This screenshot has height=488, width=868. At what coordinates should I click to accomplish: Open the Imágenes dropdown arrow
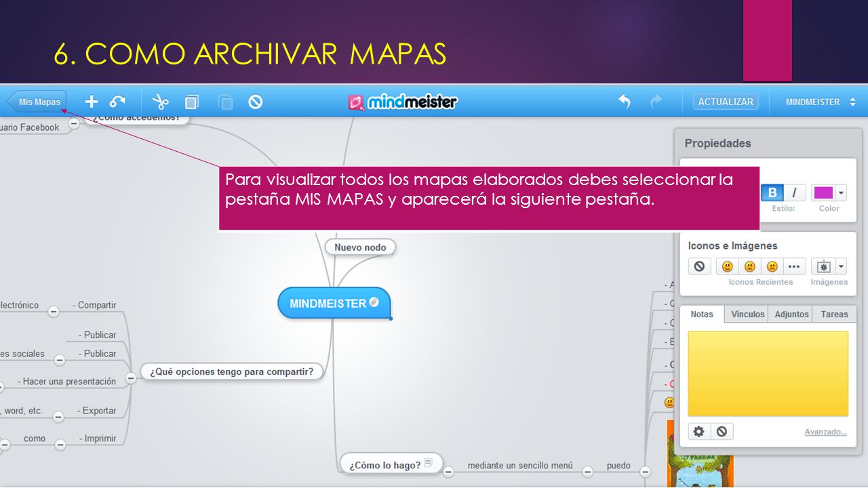pyautogui.click(x=842, y=266)
